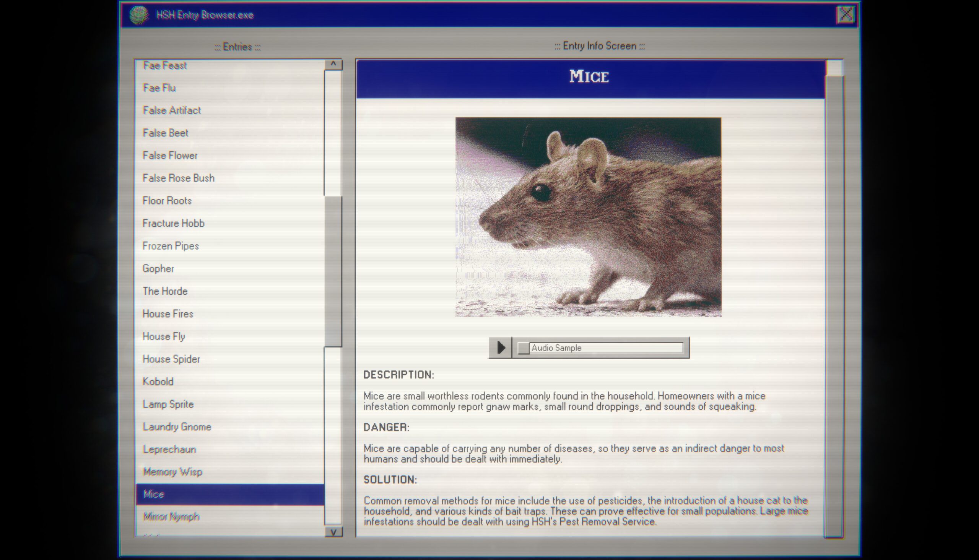This screenshot has width=979, height=560.
Task: Select the House Spider entry
Action: pos(171,358)
